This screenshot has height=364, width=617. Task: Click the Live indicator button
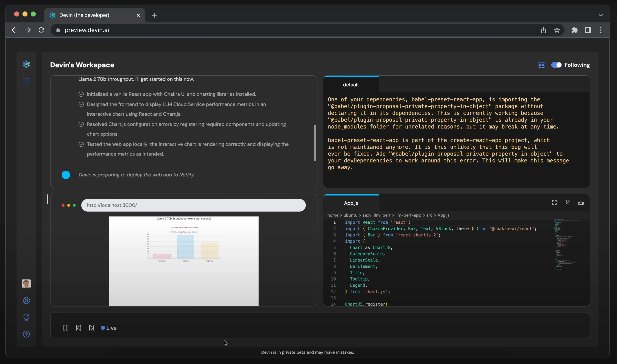(109, 328)
